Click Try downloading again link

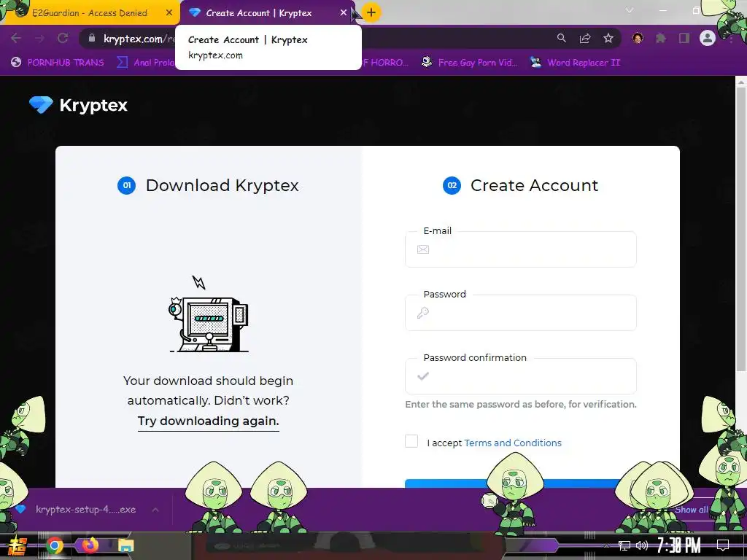[x=208, y=421]
